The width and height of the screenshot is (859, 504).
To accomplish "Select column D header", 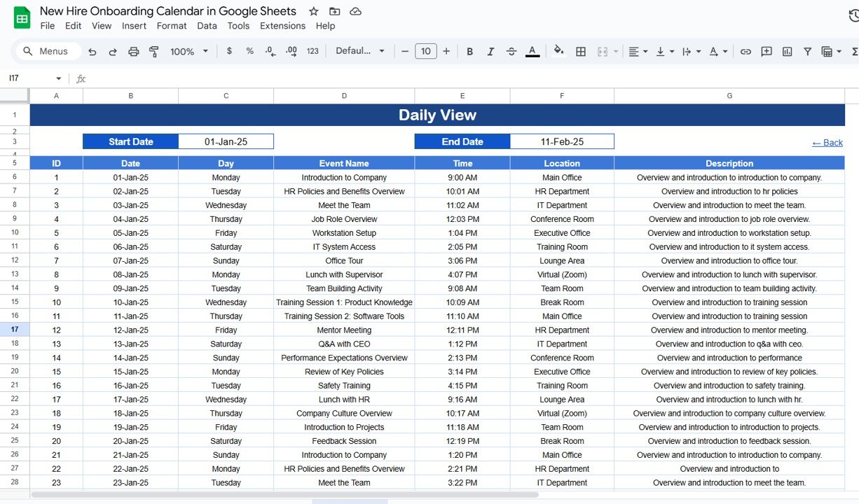I will (344, 96).
